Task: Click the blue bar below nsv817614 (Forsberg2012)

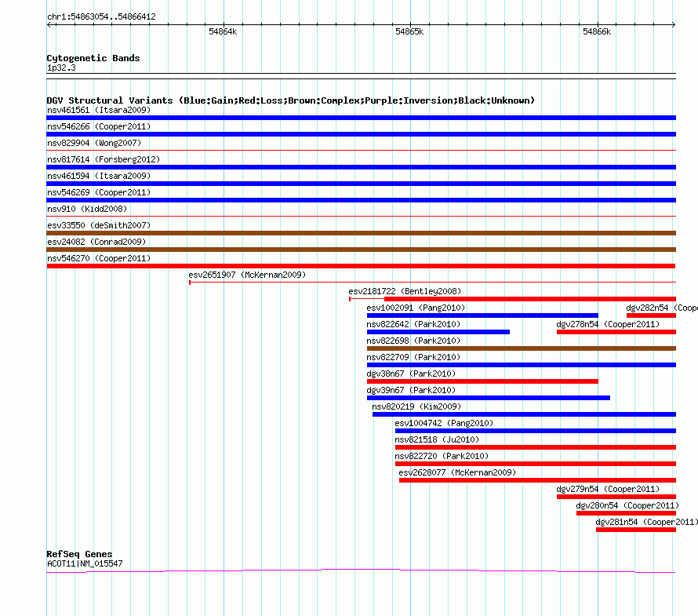Action: [361, 167]
